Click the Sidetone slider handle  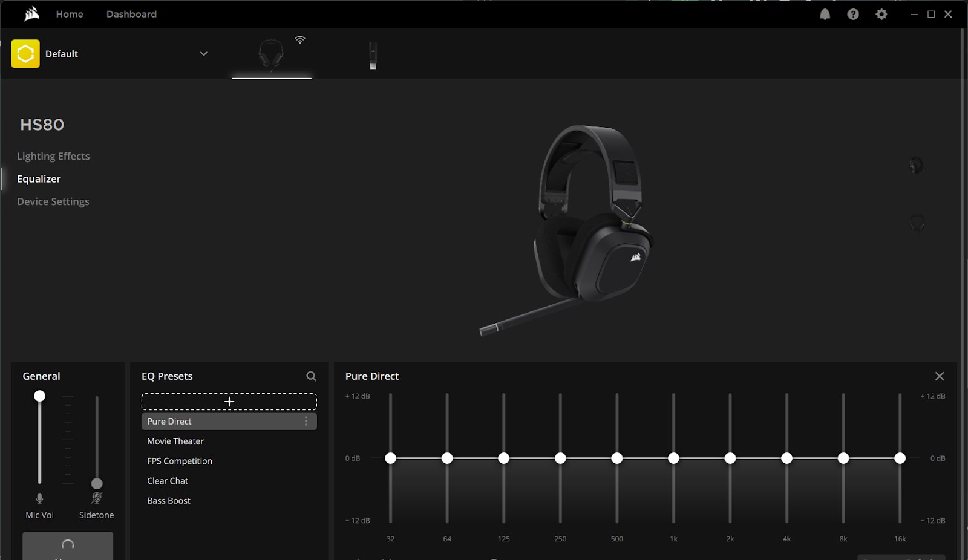pos(97,484)
